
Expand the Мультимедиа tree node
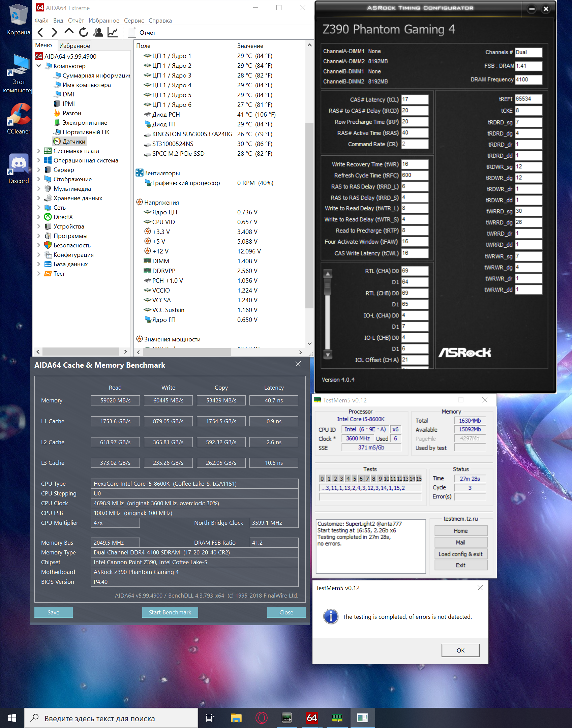pos(39,188)
